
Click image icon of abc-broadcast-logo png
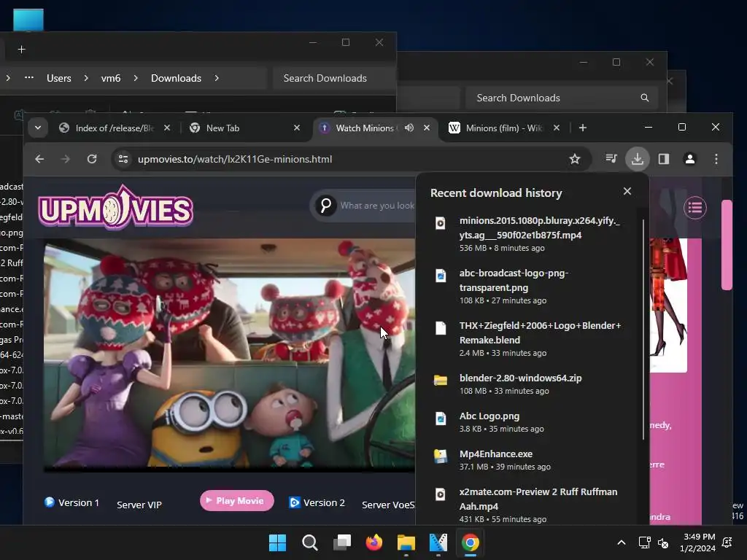click(x=441, y=275)
